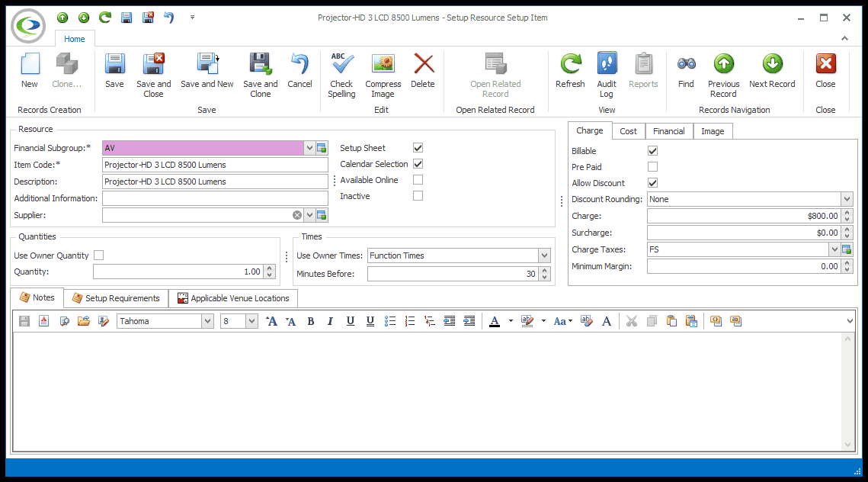Uncheck the Billable checkbox

pyautogui.click(x=652, y=151)
